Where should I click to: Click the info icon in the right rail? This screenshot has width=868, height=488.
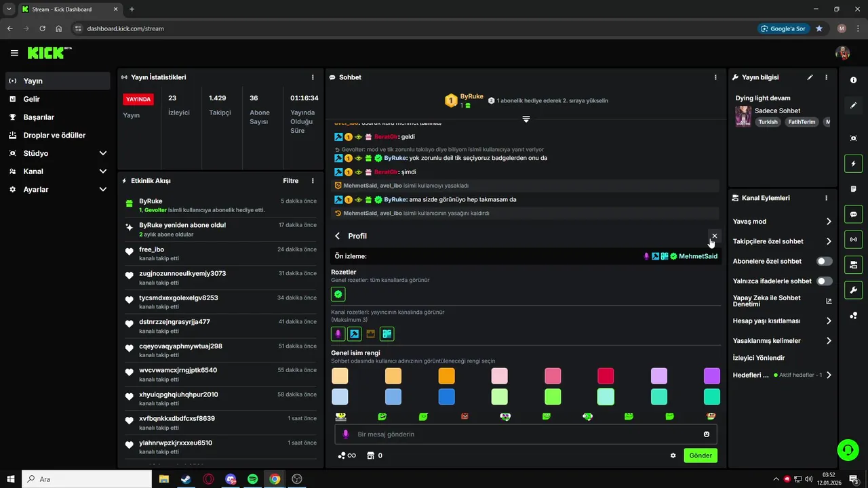point(853,80)
